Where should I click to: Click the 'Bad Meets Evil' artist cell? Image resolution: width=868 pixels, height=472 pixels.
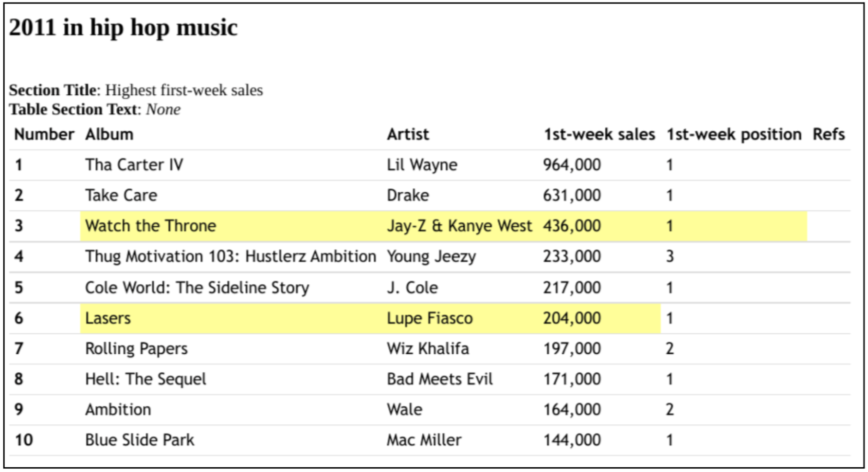[439, 379]
